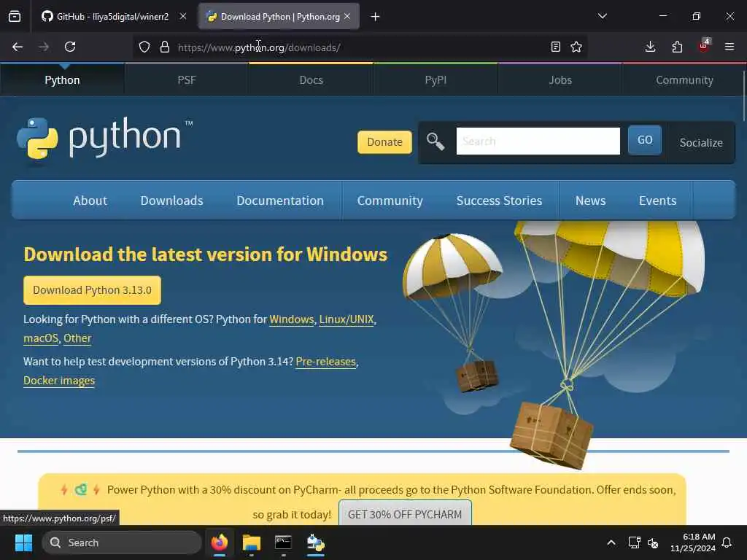This screenshot has height=560, width=747.
Task: Open the extensions puzzle icon
Action: (677, 47)
